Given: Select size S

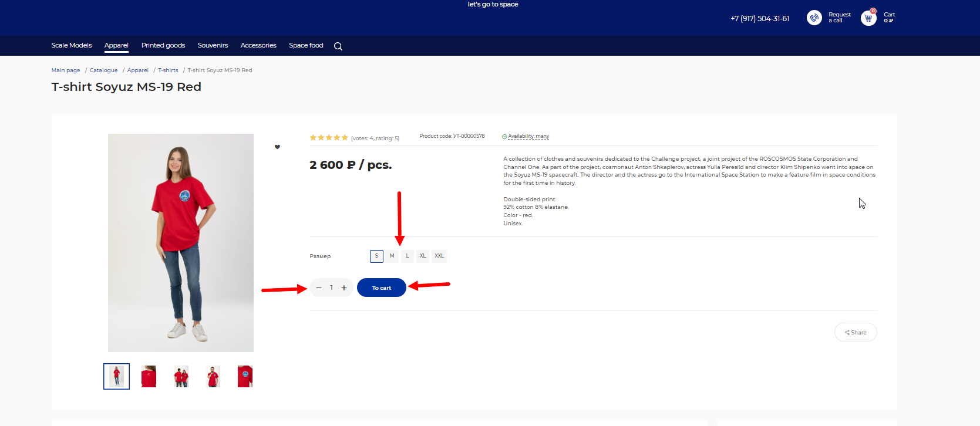Looking at the screenshot, I should 376,256.
